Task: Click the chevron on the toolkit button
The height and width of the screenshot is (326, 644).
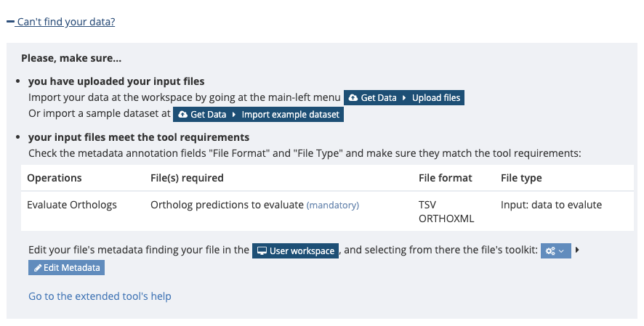Action: click(562, 251)
